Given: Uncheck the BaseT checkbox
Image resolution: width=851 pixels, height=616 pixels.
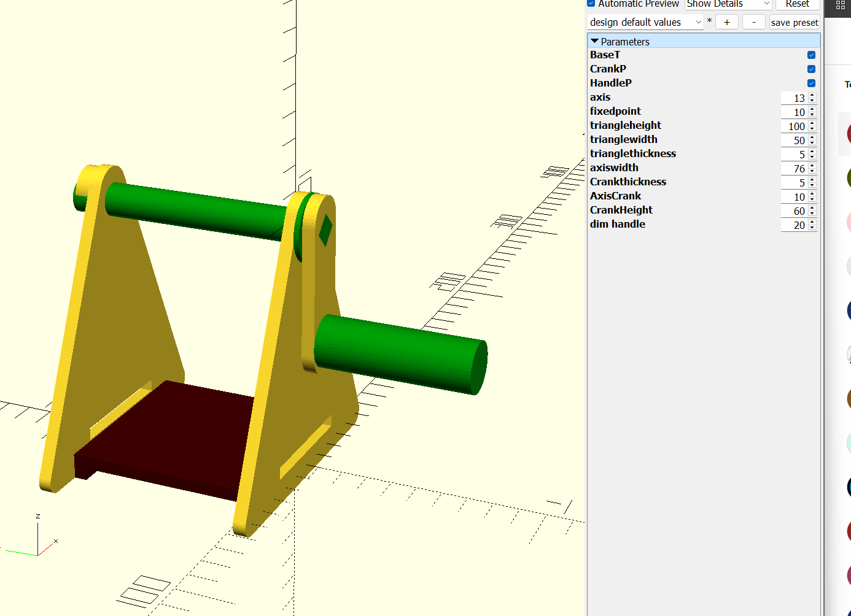Looking at the screenshot, I should point(811,55).
